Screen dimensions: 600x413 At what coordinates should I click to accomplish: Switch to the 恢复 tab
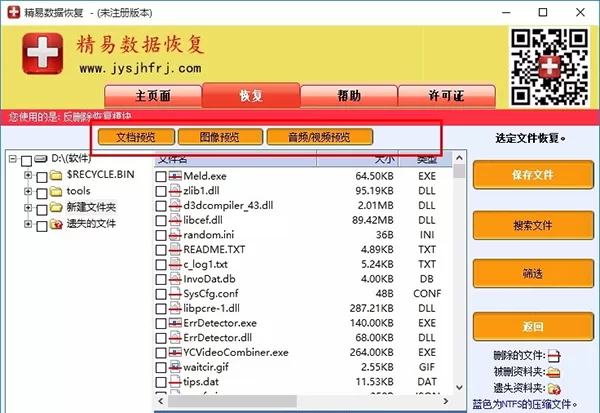pyautogui.click(x=251, y=95)
